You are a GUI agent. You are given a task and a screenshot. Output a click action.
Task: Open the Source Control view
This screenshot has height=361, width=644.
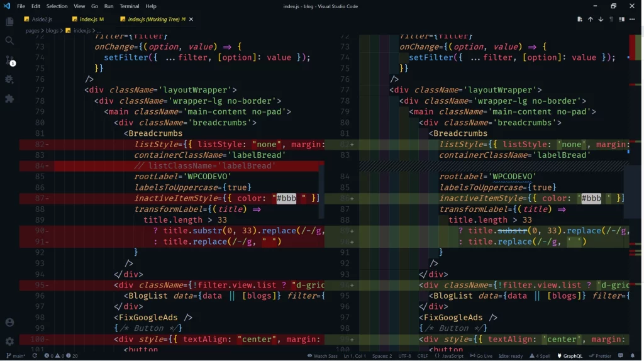click(x=10, y=60)
